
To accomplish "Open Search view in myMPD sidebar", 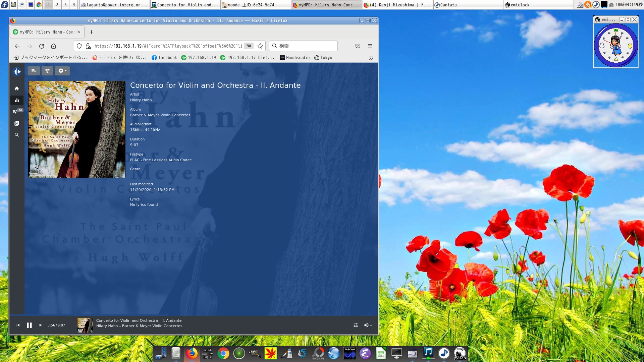I will click(17, 135).
